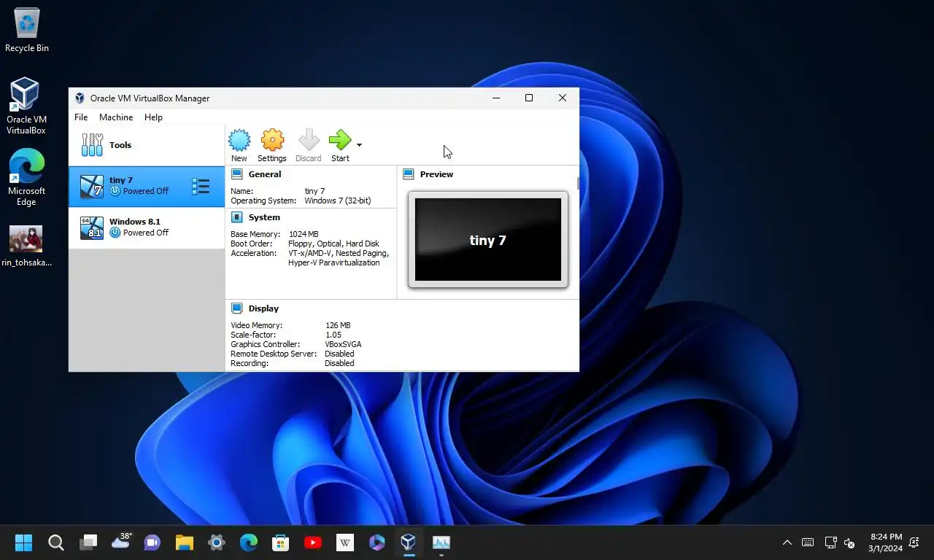Expand the Start button dropdown arrow
The height and width of the screenshot is (560, 934).
coord(359,145)
